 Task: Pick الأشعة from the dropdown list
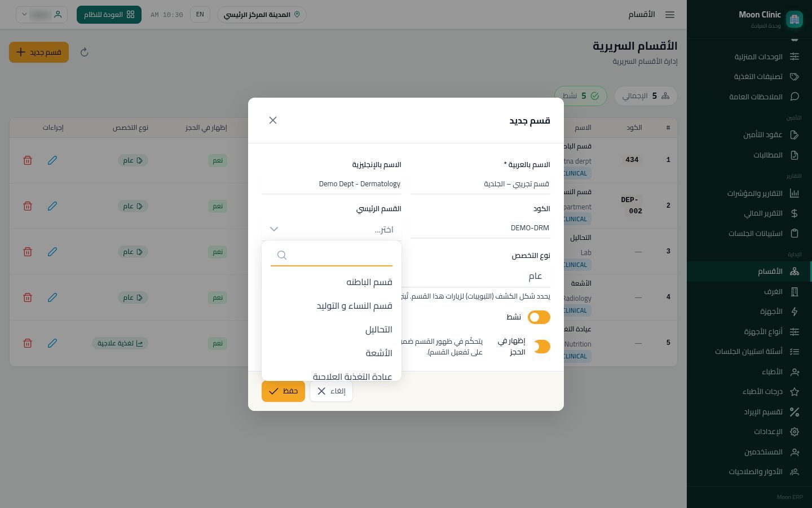tap(332, 353)
